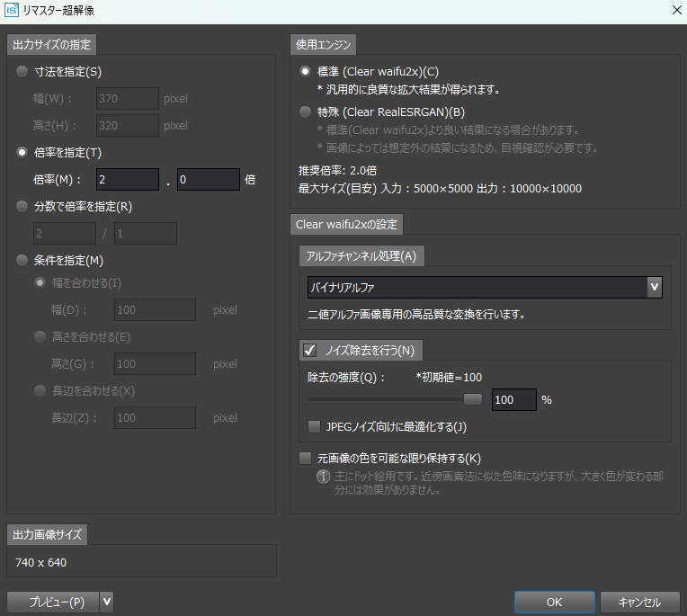
Task: Click the fraction numerator field showing 2
Action: tap(65, 234)
